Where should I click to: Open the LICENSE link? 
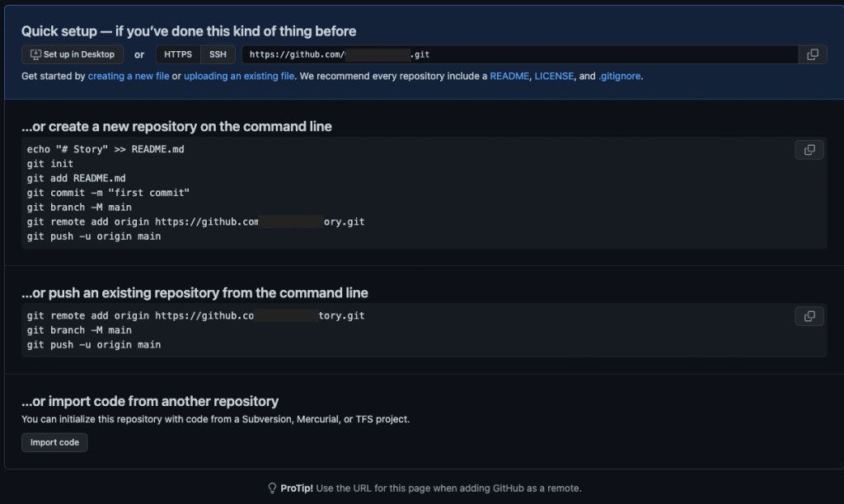[554, 76]
